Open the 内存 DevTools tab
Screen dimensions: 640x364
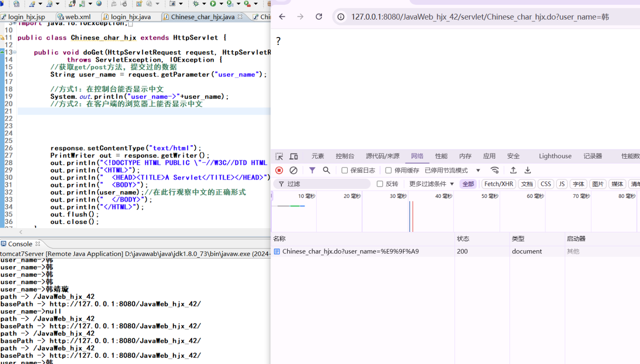465,156
